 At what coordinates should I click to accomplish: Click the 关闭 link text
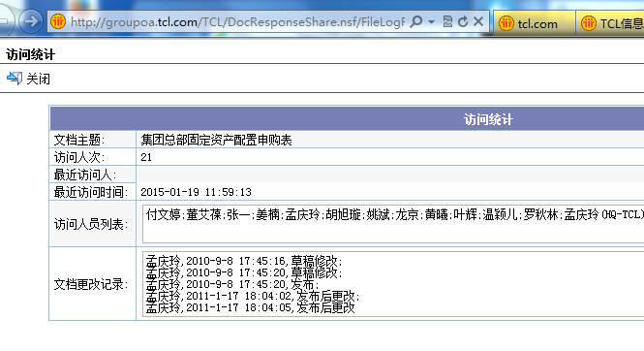[x=38, y=79]
